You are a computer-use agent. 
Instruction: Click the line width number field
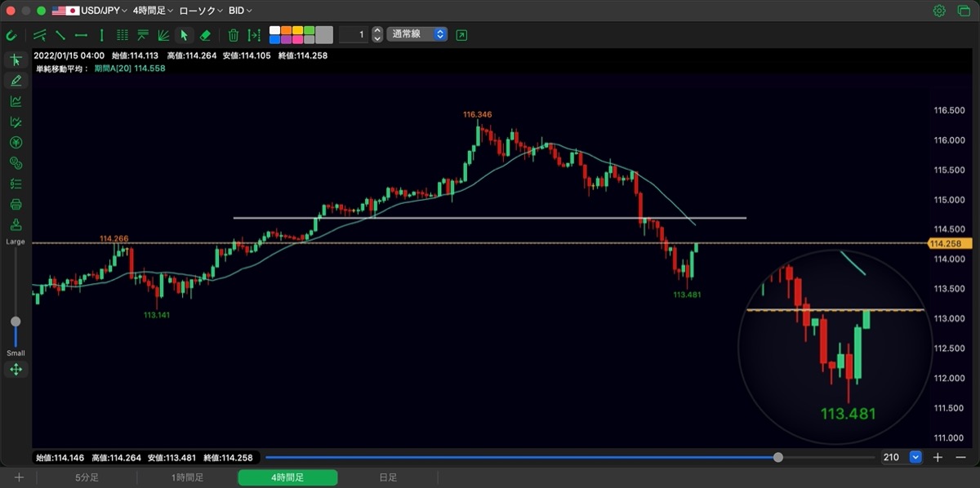(354, 35)
